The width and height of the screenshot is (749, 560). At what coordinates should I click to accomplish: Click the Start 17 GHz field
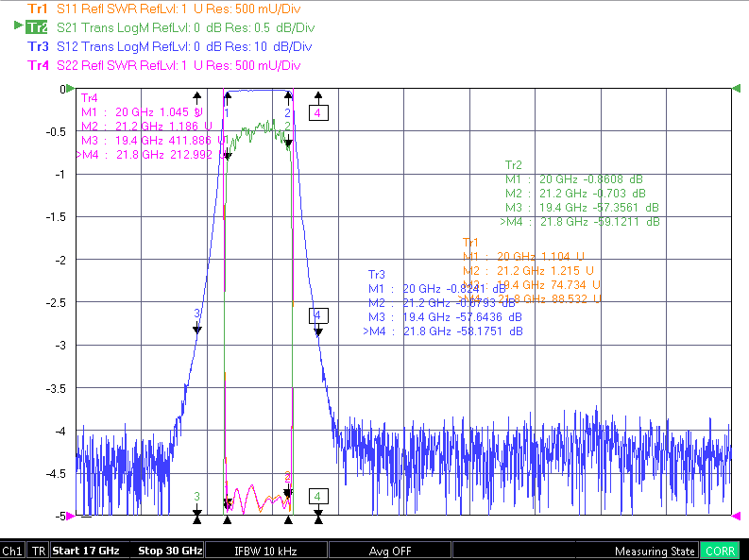pos(86,551)
